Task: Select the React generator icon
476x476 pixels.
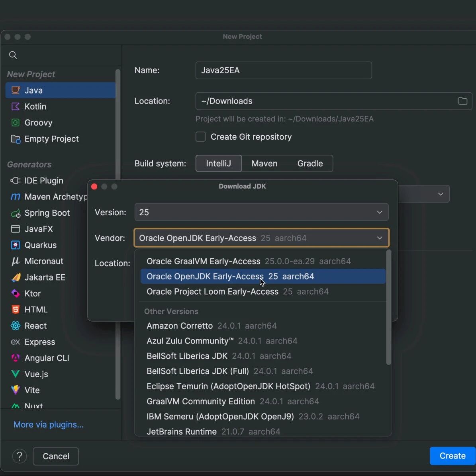Action: point(16,326)
